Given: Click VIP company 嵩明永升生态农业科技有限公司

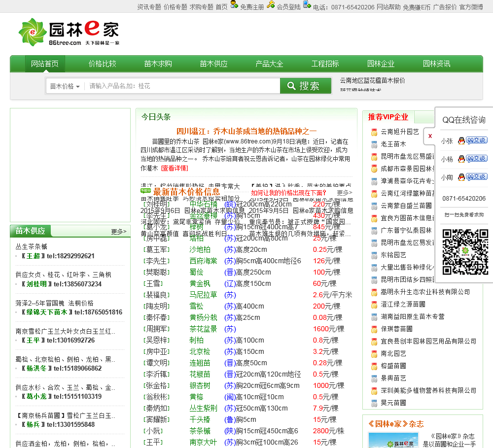Looking at the screenshot, I should coord(425,292).
